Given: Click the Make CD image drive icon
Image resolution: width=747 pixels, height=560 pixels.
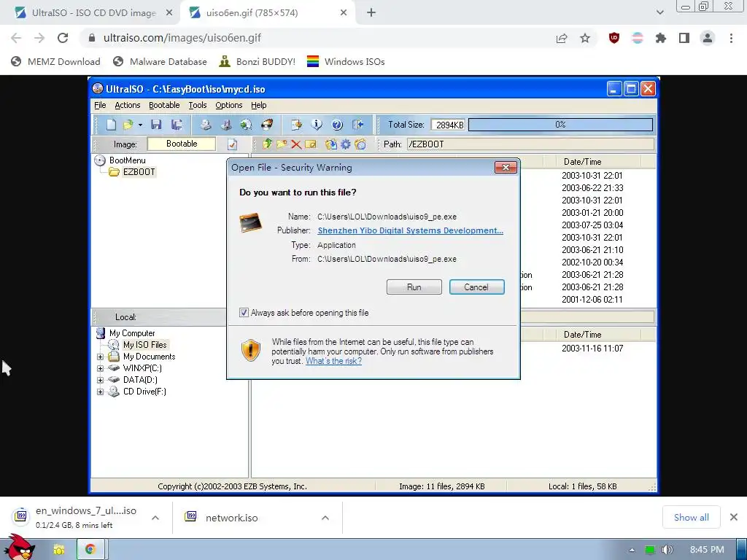Looking at the screenshot, I should (x=205, y=125).
